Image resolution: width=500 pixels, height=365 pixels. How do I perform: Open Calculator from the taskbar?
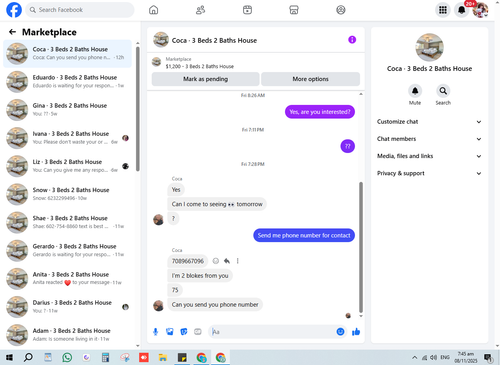[x=105, y=358]
